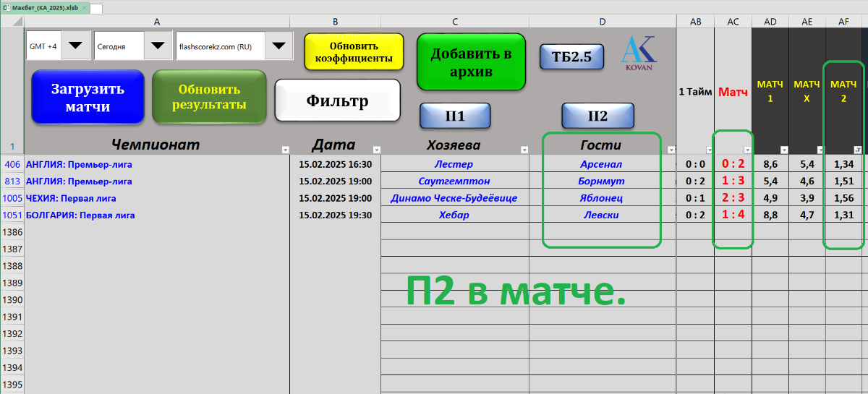Select the Арсенал guest team cell
868x394 pixels.
tap(603, 164)
